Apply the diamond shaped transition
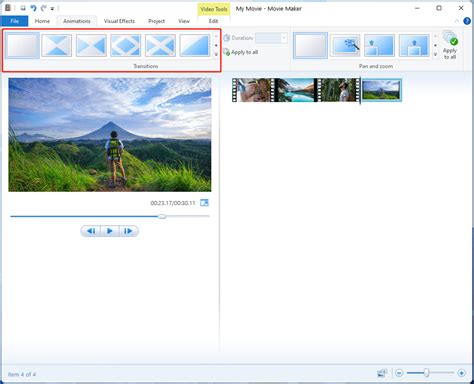 tap(126, 45)
